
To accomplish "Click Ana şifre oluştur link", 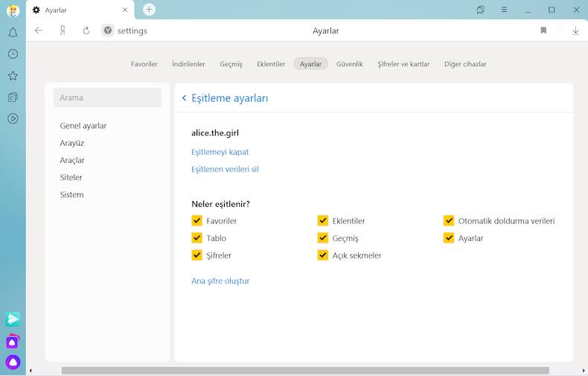I will coord(220,281).
